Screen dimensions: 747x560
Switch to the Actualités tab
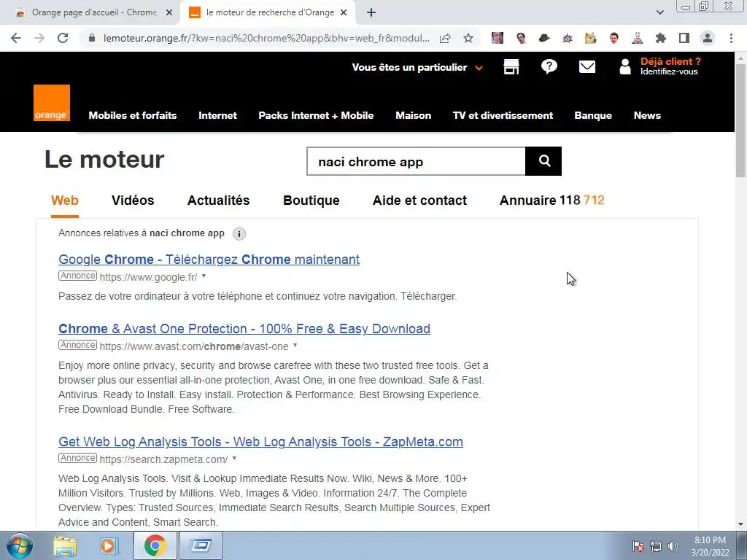point(219,201)
